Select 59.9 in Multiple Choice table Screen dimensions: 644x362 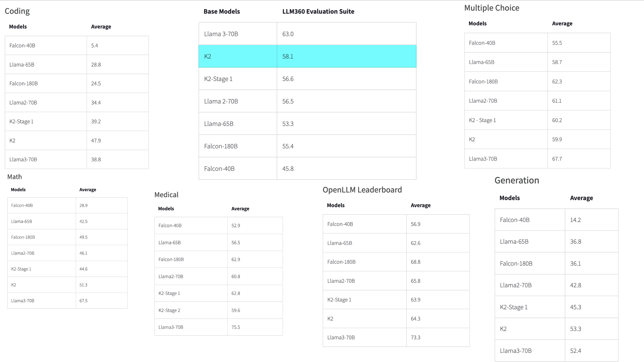(x=557, y=139)
